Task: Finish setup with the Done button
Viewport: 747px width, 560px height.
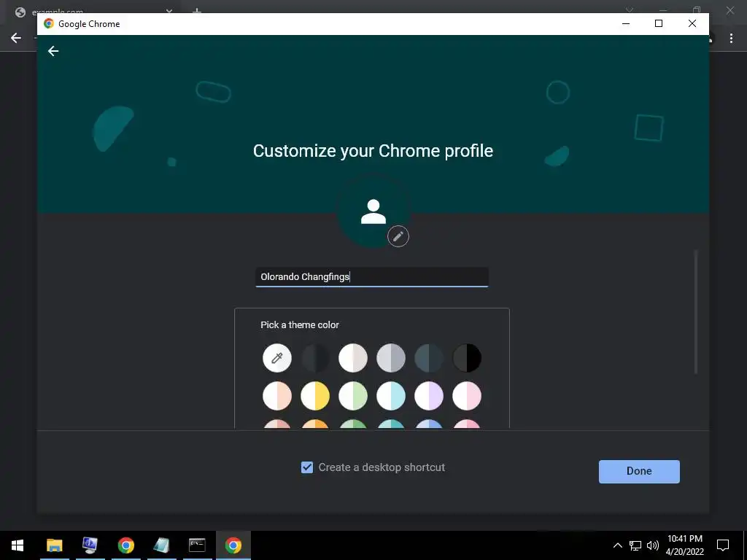Action: (639, 471)
